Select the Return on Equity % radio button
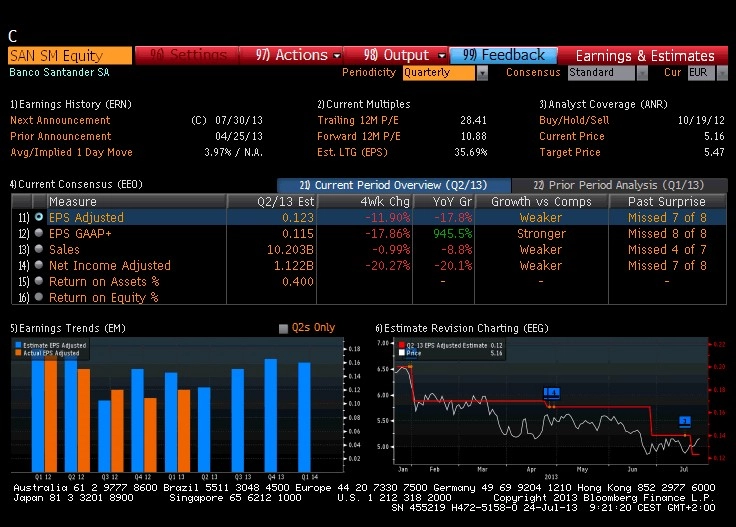736x527 pixels. click(39, 297)
